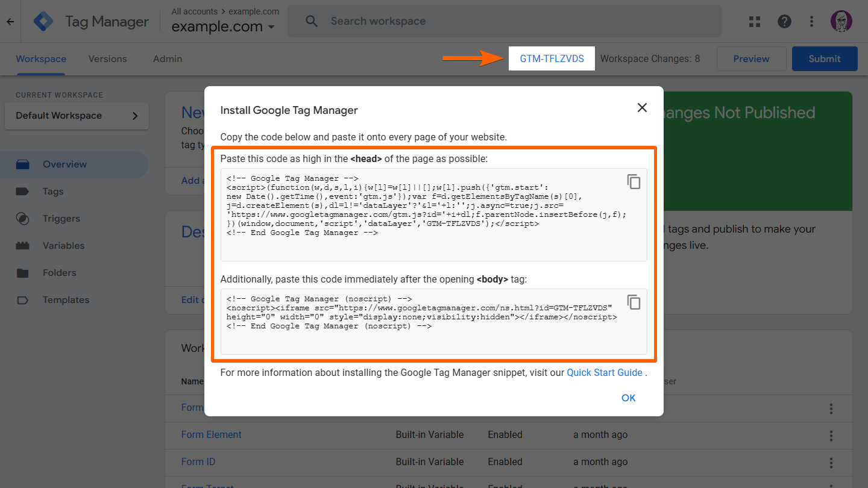Click the GTM-TFLZVDS container ID

tap(552, 59)
